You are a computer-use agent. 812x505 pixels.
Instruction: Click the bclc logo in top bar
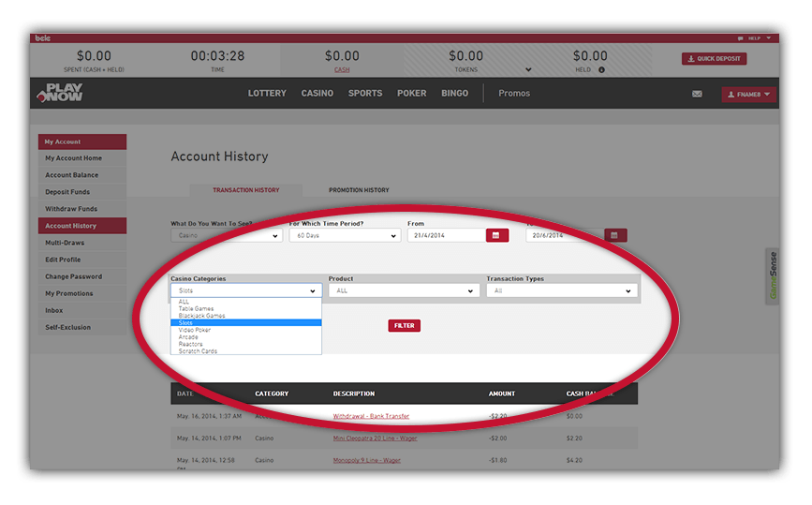point(43,38)
